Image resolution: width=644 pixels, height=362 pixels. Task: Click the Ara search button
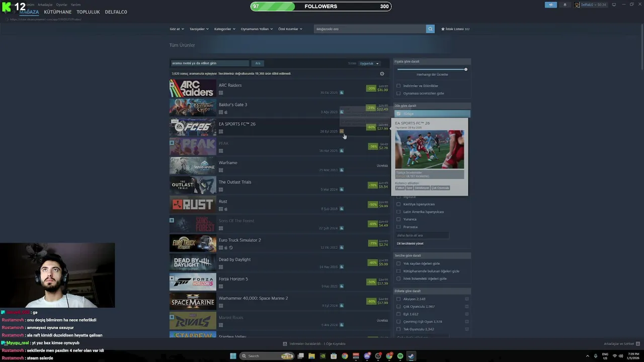click(258, 63)
